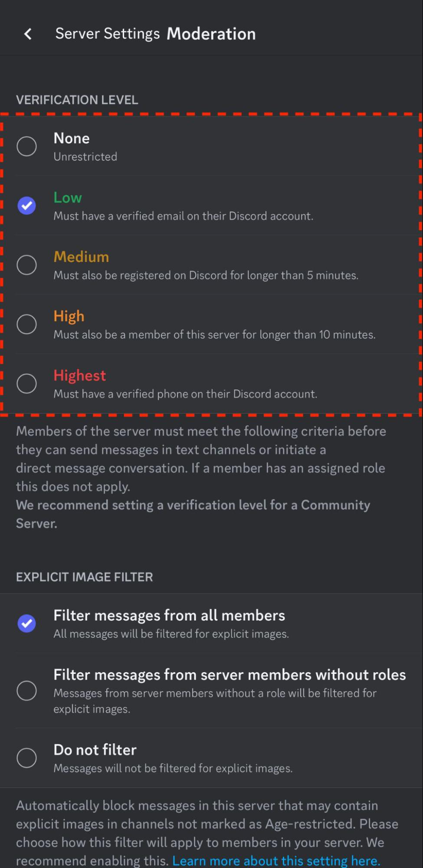The height and width of the screenshot is (868, 423).
Task: Click the Low level label text
Action: 68,198
